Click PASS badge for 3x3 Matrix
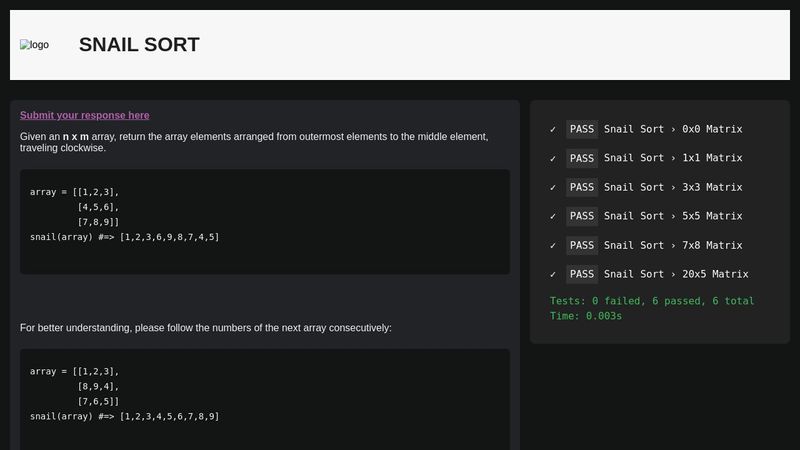This screenshot has width=800, height=450. click(581, 187)
